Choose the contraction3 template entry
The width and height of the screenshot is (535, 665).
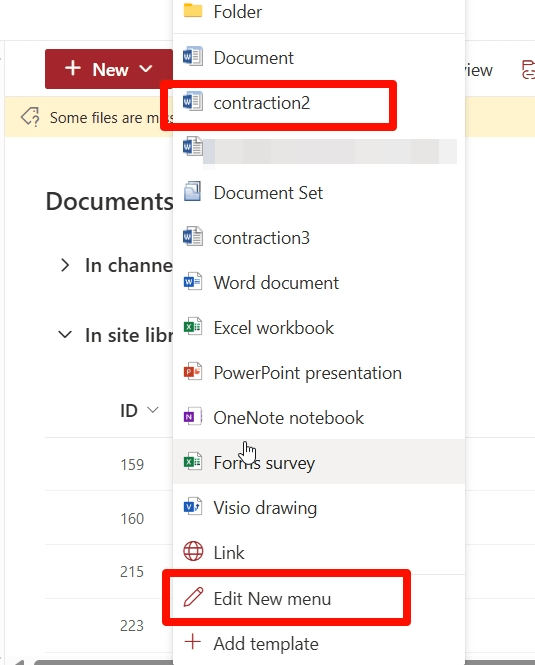click(319, 238)
